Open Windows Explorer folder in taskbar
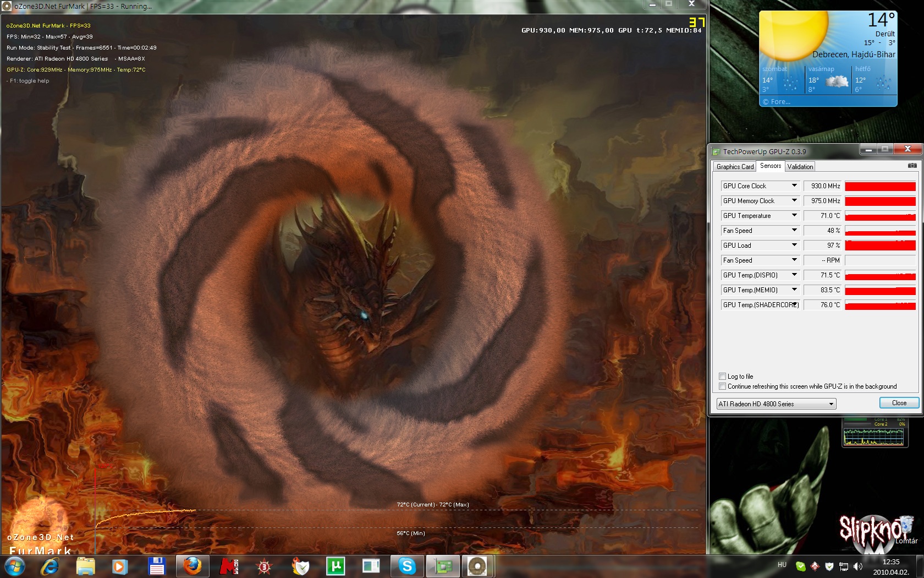The image size is (924, 578). (85, 566)
